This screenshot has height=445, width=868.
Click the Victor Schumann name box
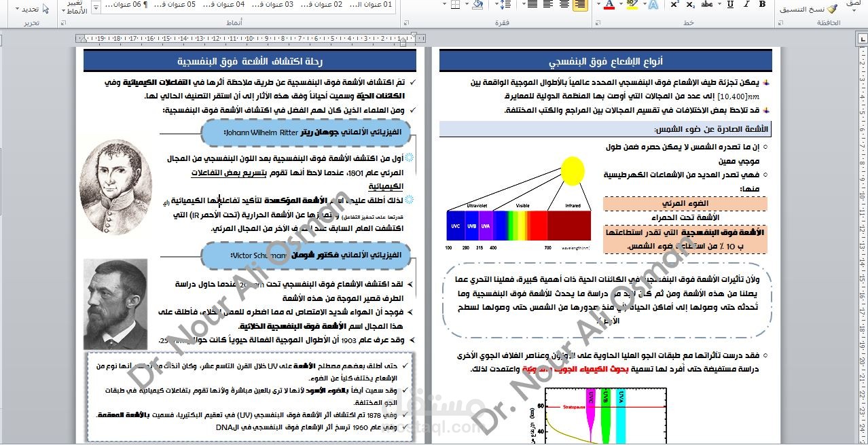(x=307, y=255)
